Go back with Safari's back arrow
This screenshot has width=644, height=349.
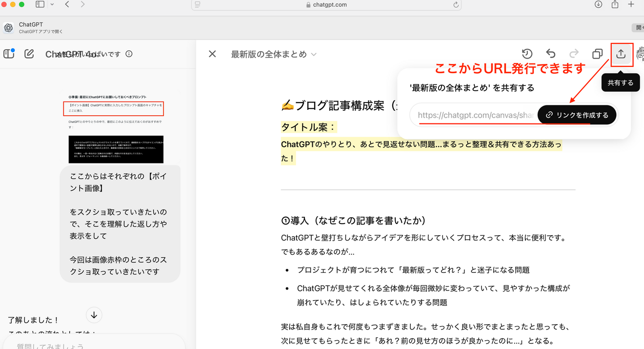(67, 4)
